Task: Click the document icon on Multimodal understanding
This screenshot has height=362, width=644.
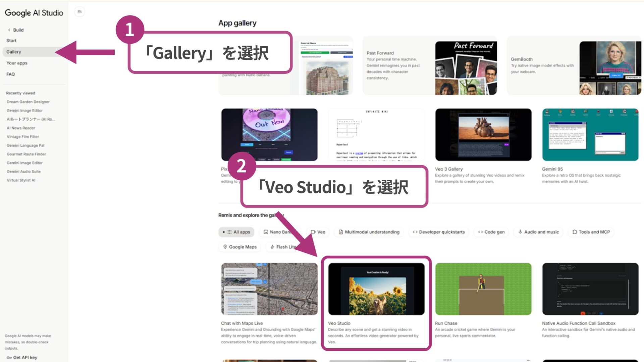Action: [x=341, y=232]
